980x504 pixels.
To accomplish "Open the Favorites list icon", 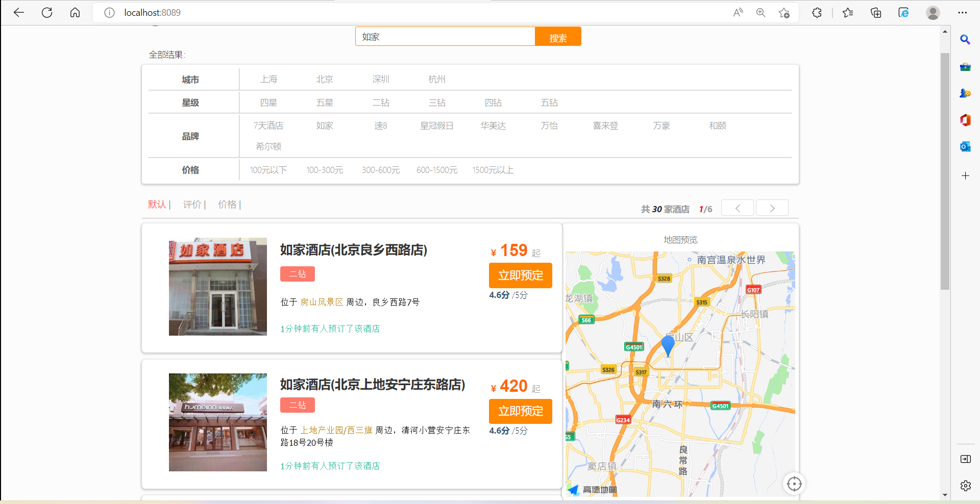I will 848,13.
